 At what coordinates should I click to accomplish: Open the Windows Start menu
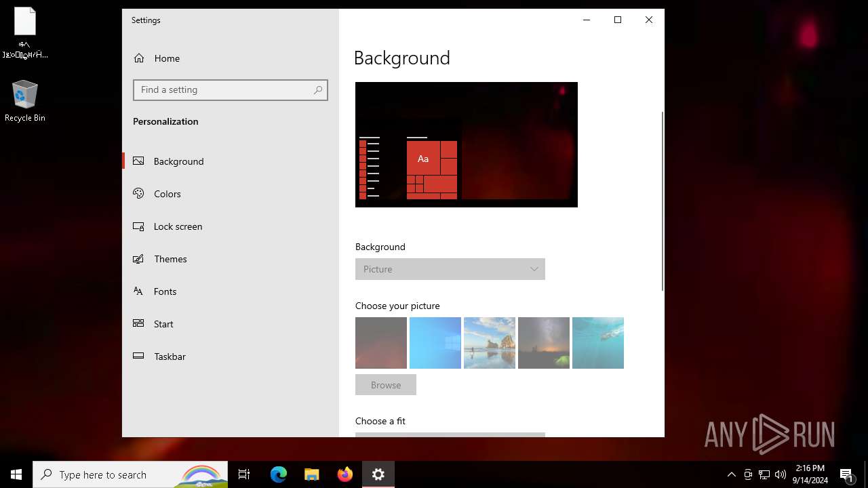coord(16,474)
